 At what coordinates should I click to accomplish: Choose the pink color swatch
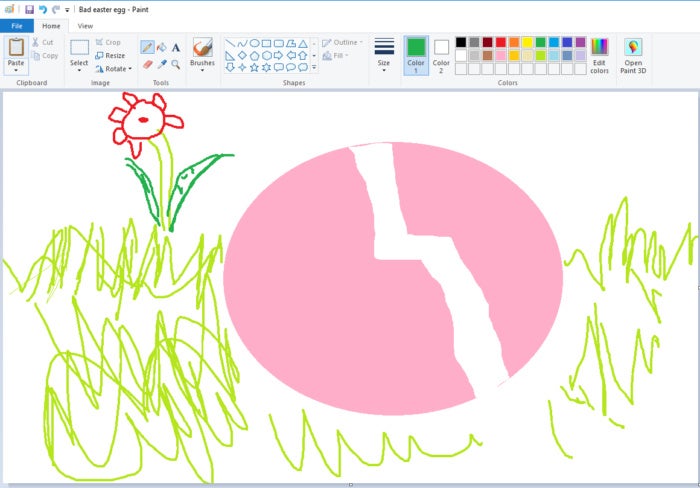tap(501, 55)
